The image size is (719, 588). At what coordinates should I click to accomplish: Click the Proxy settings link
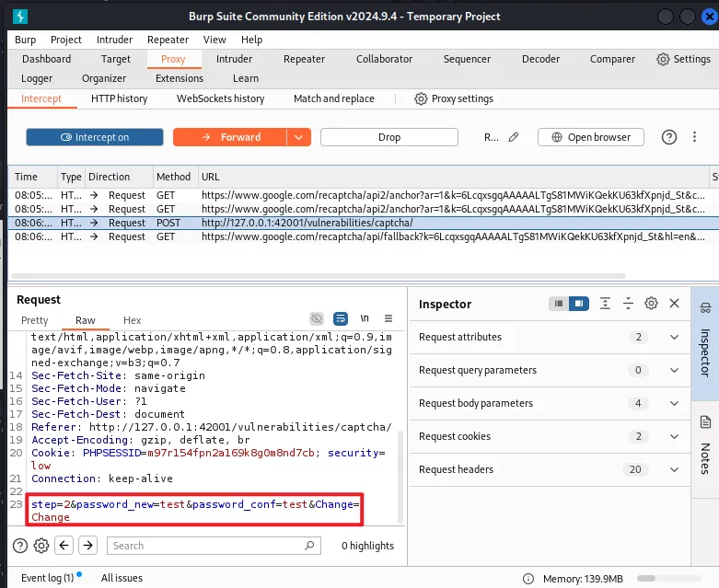462,98
